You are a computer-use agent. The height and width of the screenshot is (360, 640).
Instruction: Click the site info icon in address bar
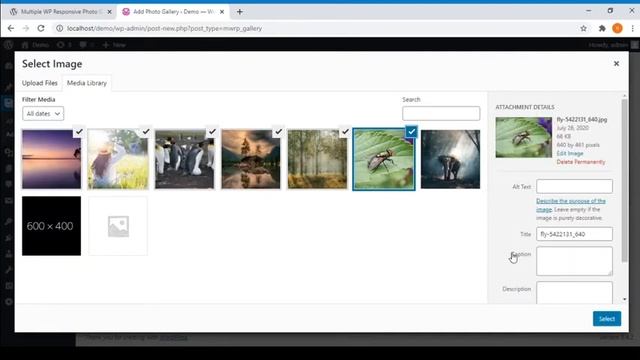pos(60,28)
